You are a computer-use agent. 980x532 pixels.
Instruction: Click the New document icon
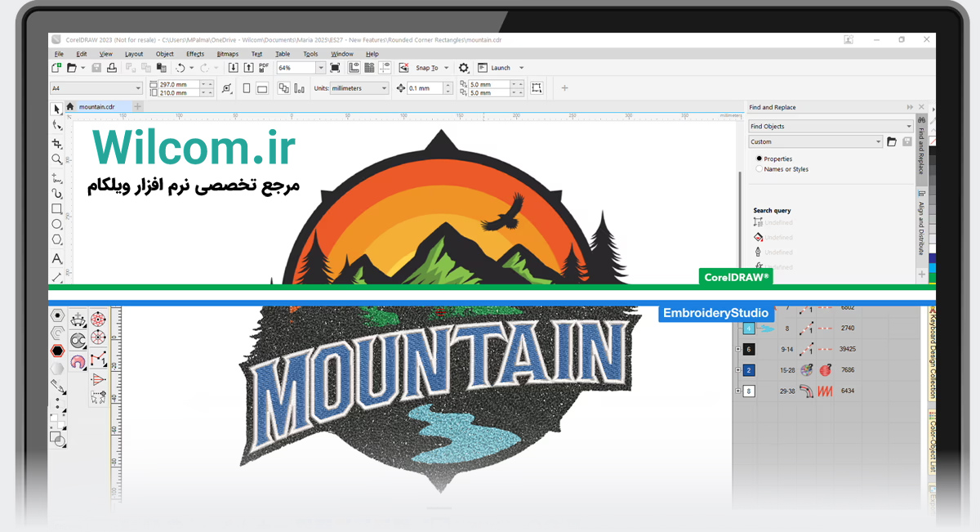pos(56,68)
